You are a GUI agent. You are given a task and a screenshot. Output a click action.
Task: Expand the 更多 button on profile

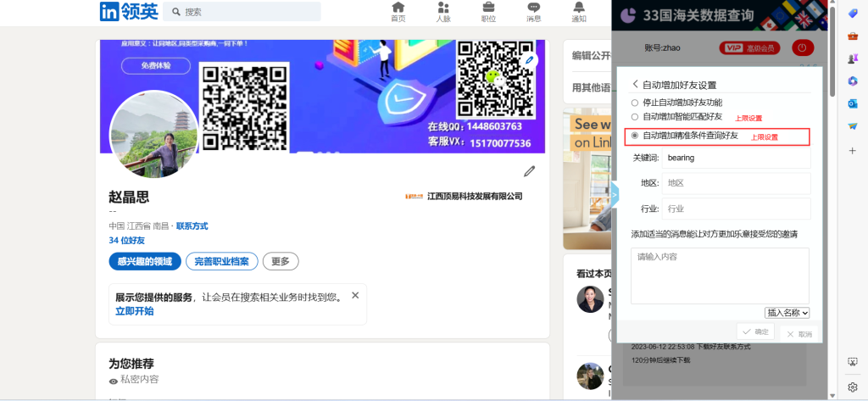coord(281,261)
